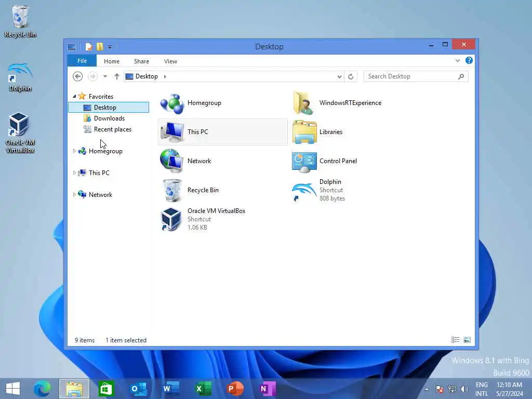
Task: Open Microsoft Store from taskbar
Action: tap(106, 389)
